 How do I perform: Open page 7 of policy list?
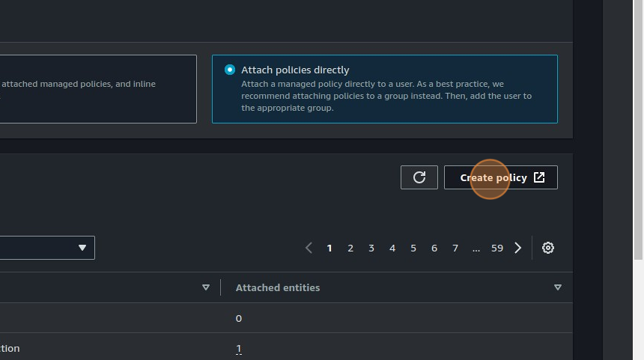coord(455,248)
